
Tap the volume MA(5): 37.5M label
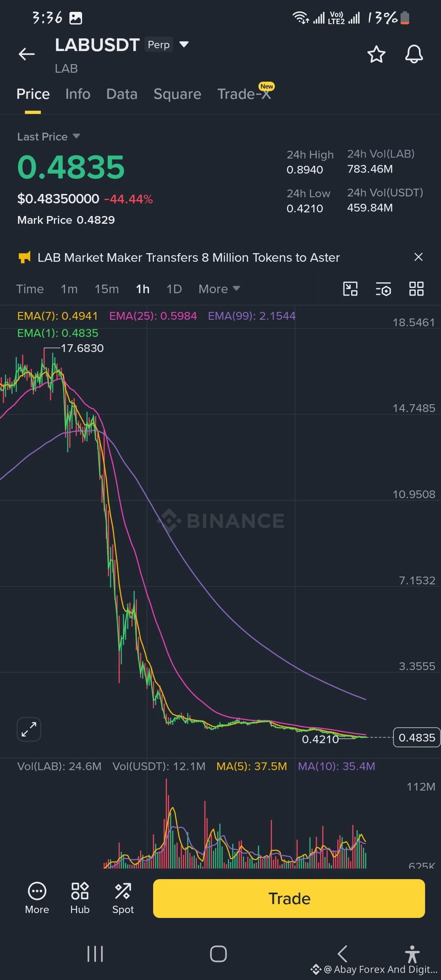[252, 766]
